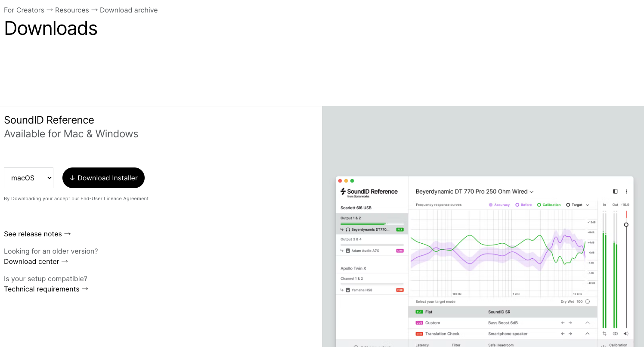Click the green FLT badge in sidebar
The height and width of the screenshot is (347, 644).
400,229
